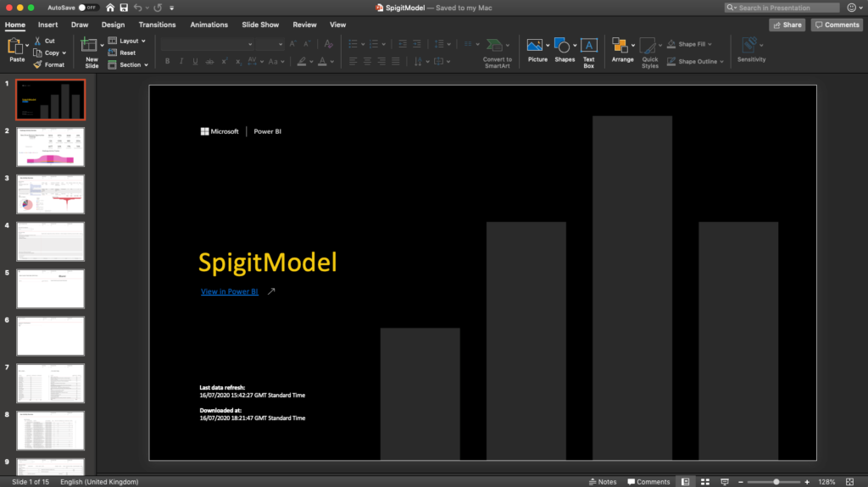Open the Section dropdown

[128, 64]
